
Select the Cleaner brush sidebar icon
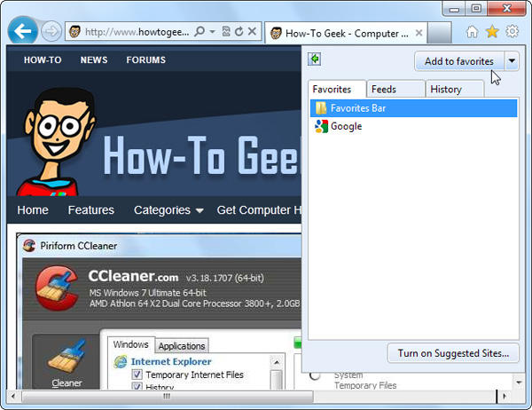pos(66,360)
